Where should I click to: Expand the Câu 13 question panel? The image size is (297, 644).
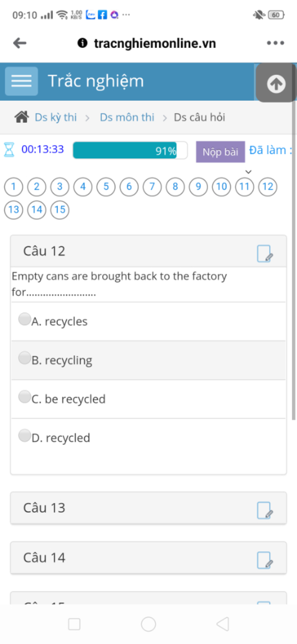tap(148, 508)
